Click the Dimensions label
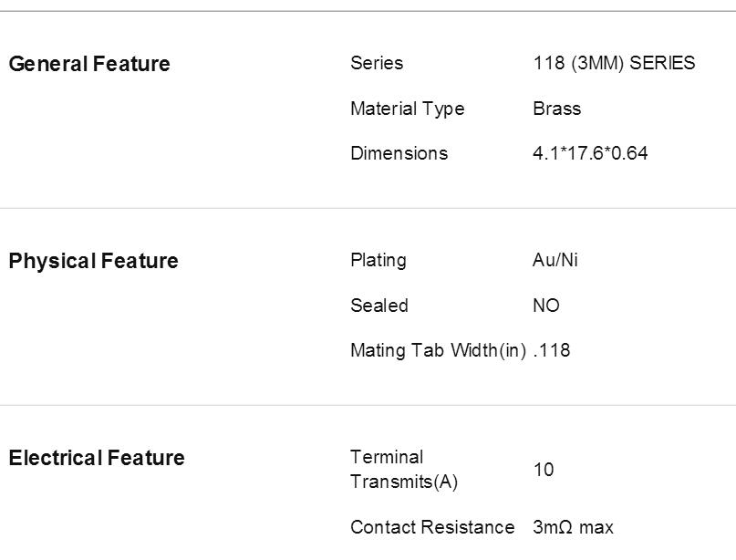 [x=399, y=153]
